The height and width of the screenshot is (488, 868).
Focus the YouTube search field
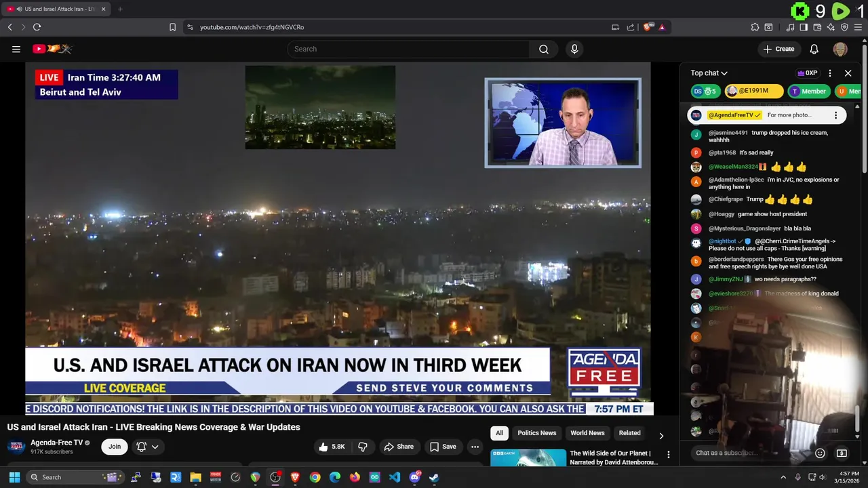408,49
